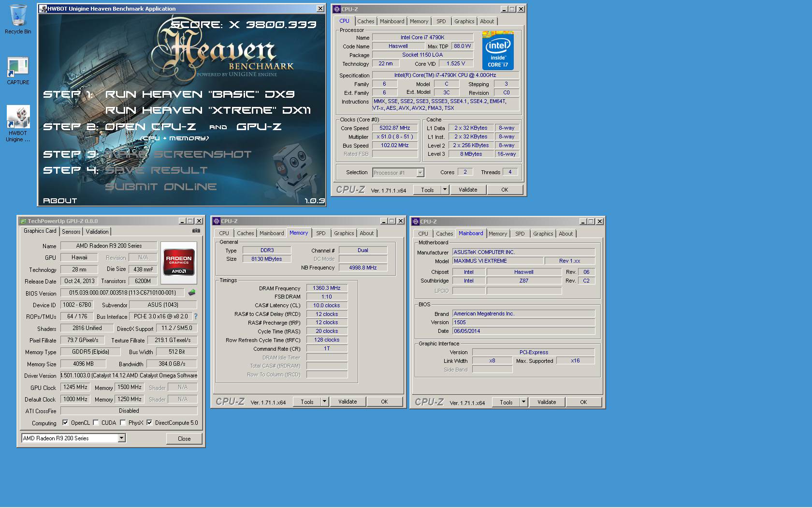
Task: Open the CAPTURE desktop shortcut
Action: coord(18,71)
